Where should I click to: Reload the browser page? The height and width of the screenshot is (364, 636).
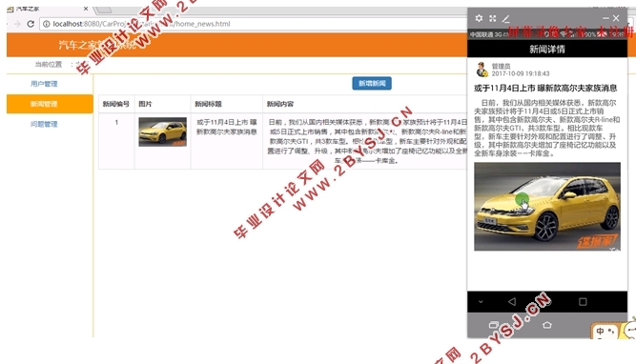click(x=31, y=24)
